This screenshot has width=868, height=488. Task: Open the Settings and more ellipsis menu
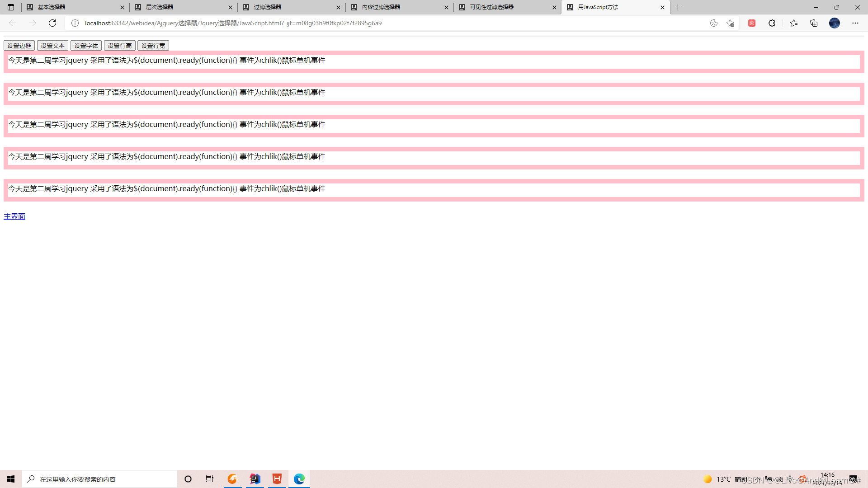tap(855, 23)
